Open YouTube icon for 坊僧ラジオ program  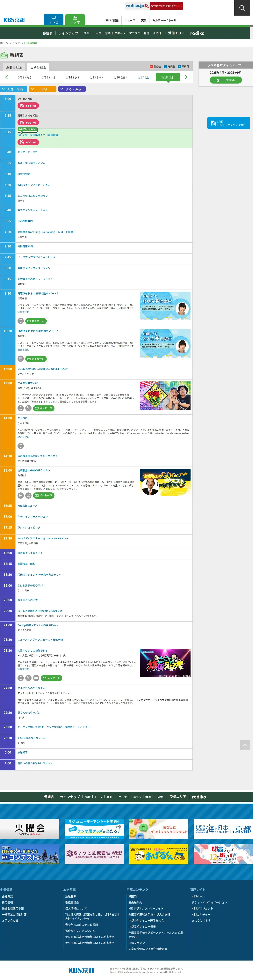[36, 678]
